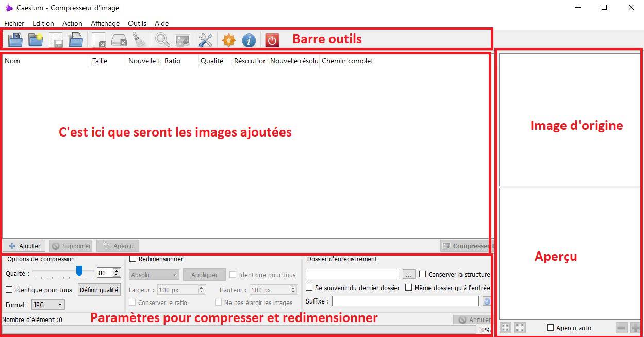Click the orange star update icon

click(228, 40)
